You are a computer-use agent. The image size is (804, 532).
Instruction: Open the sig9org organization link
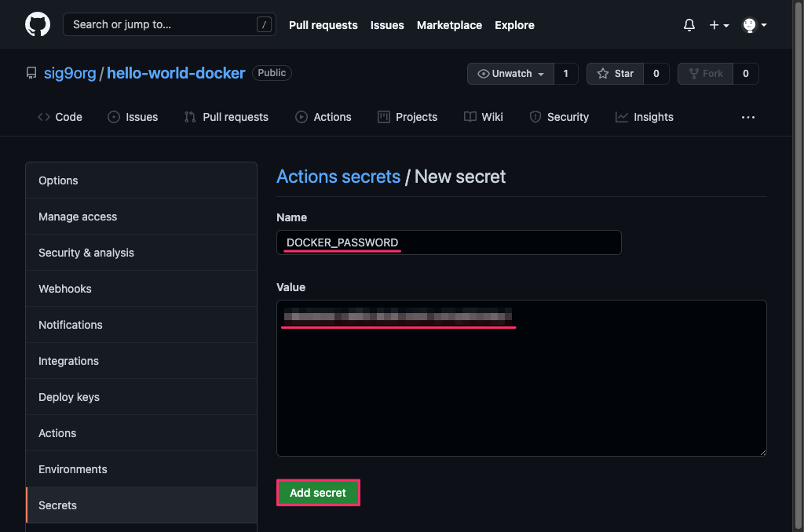[x=70, y=73]
